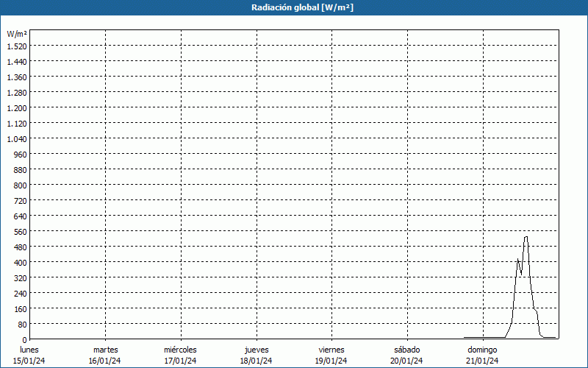Click the 'Radiación global [W/m²]' chart title
The height and width of the screenshot is (368, 588).
302,7
